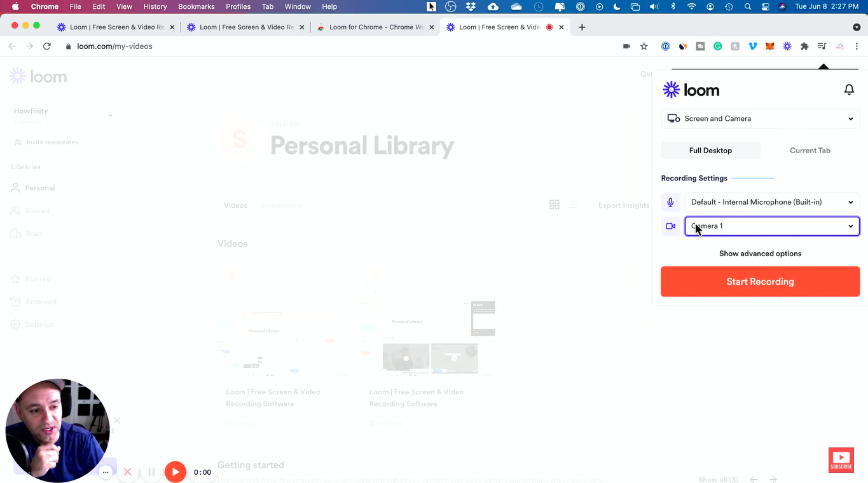Switch the video library to list view
Image resolution: width=868 pixels, height=483 pixels.
coord(572,205)
